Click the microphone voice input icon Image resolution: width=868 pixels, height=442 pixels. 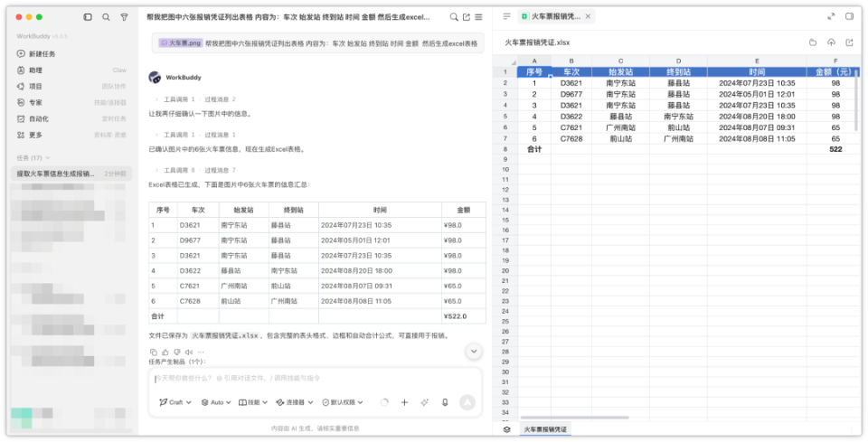point(445,402)
